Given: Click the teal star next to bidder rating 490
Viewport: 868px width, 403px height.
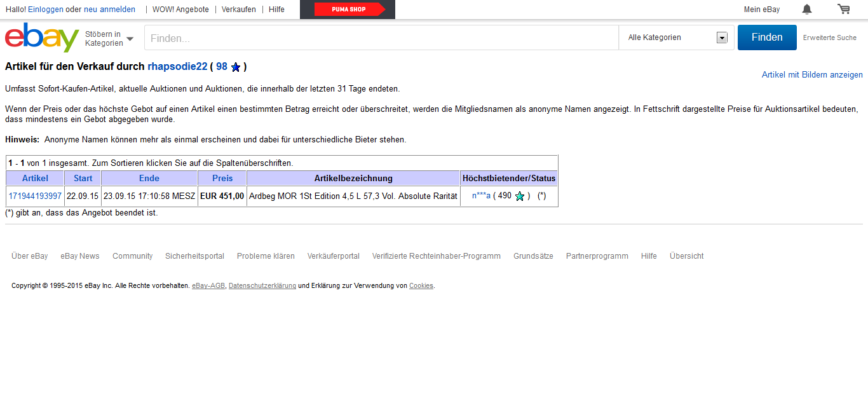Looking at the screenshot, I should click(x=520, y=196).
